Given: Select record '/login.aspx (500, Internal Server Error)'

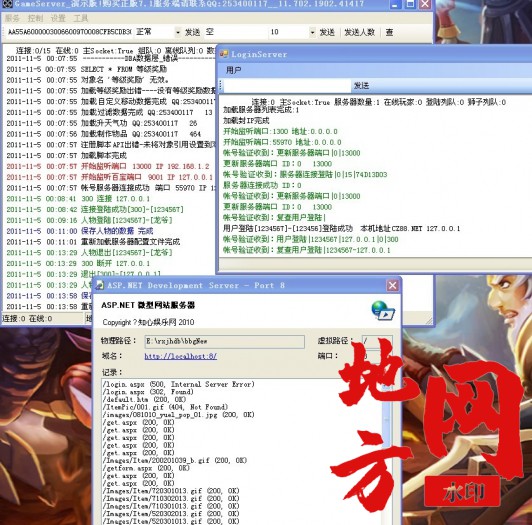Looking at the screenshot, I should click(x=178, y=384).
